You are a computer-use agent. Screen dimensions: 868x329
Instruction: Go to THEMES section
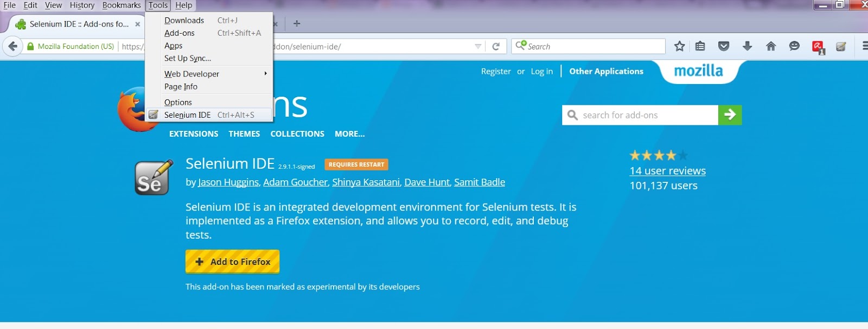244,134
